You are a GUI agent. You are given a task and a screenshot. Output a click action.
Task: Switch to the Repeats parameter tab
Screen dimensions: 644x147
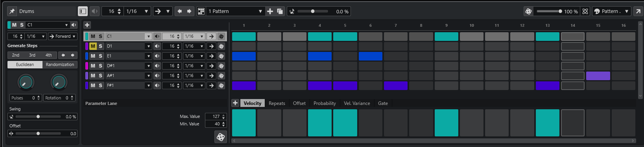pyautogui.click(x=277, y=103)
